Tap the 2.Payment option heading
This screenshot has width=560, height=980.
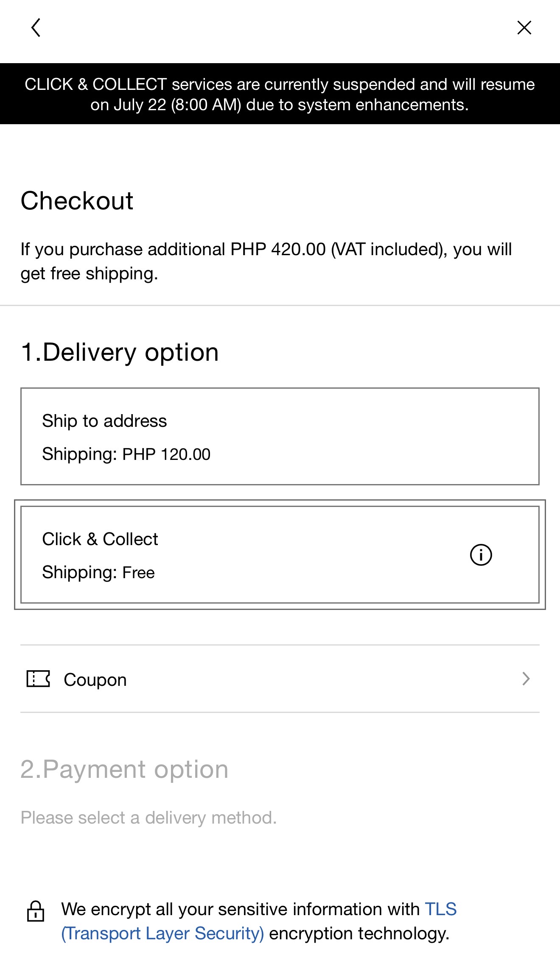[x=124, y=769]
